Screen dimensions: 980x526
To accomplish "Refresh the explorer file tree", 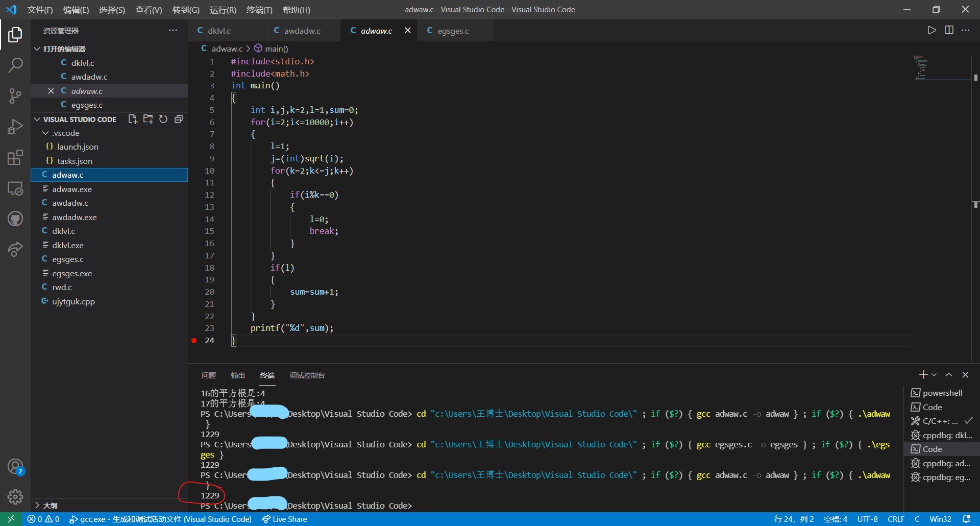I will [x=163, y=119].
